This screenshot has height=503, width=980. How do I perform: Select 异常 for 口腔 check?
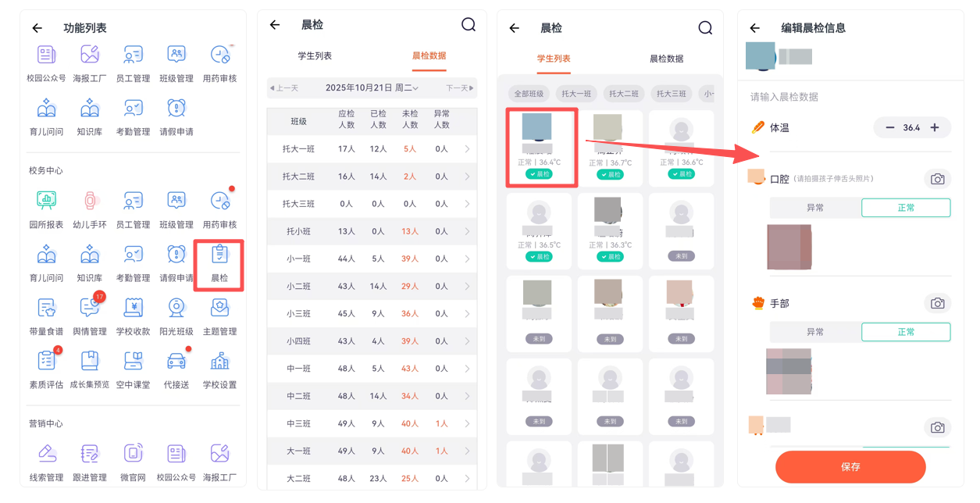click(815, 208)
